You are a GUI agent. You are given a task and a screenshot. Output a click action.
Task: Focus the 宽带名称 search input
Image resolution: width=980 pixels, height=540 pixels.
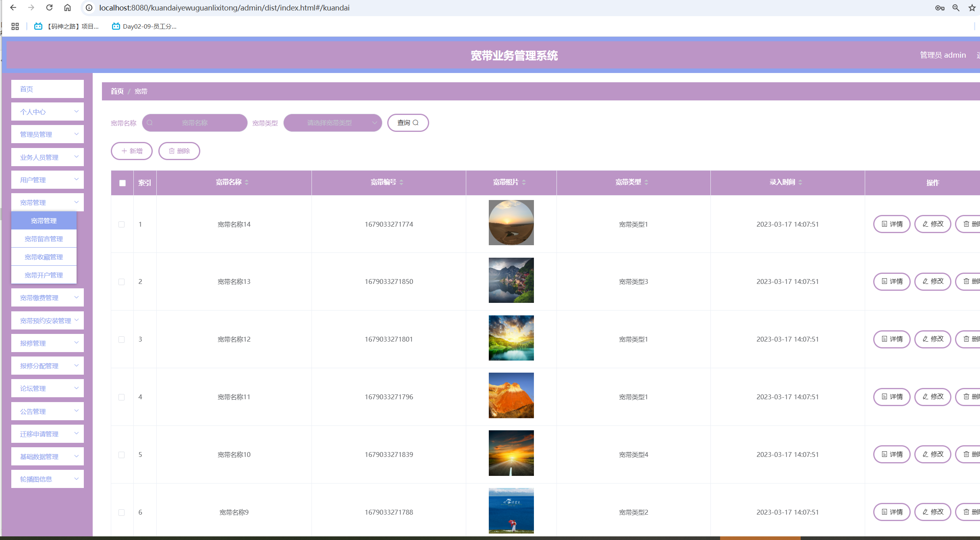pyautogui.click(x=195, y=123)
